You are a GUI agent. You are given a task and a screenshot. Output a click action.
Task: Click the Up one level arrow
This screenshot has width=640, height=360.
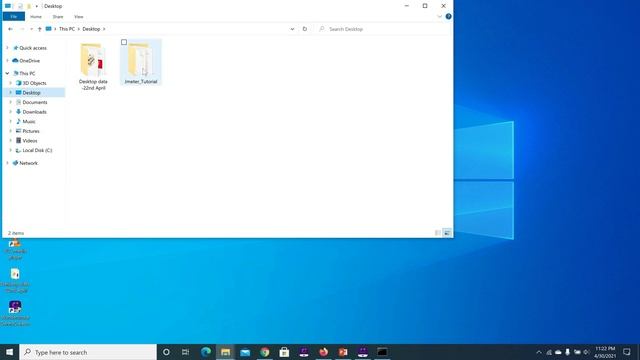click(40, 29)
